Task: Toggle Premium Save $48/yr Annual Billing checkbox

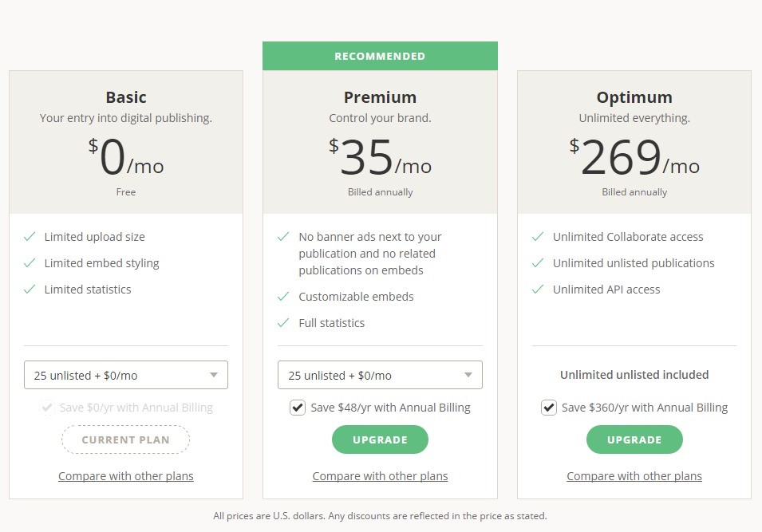Action: point(298,408)
